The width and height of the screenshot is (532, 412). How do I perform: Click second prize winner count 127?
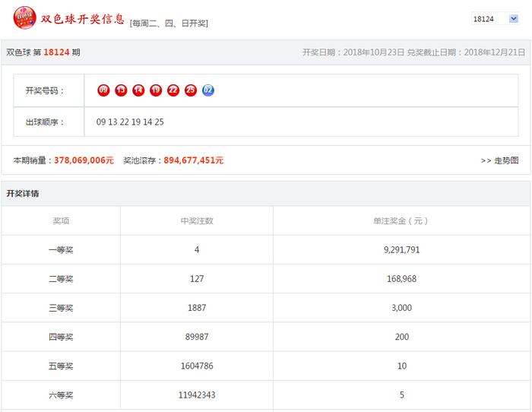coord(197,279)
